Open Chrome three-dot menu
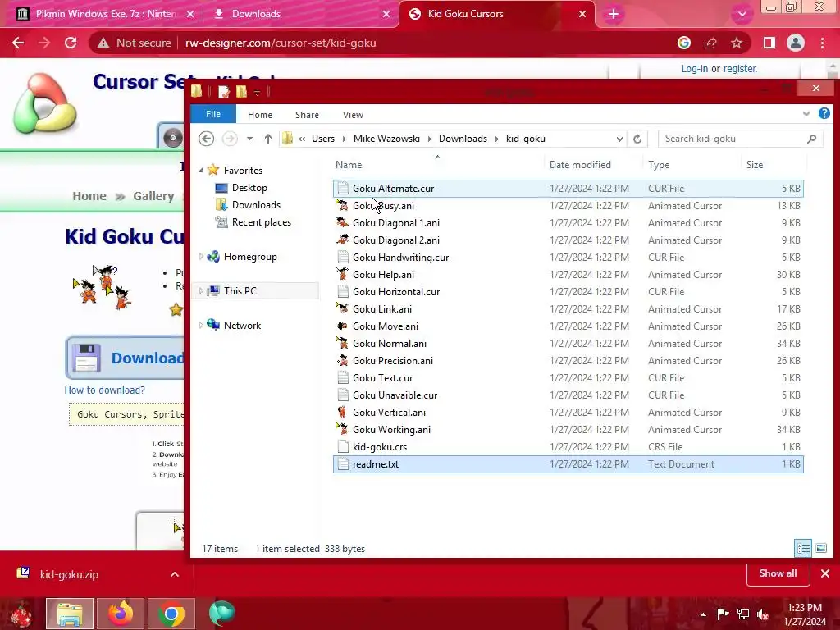The width and height of the screenshot is (840, 630). pyautogui.click(x=822, y=43)
